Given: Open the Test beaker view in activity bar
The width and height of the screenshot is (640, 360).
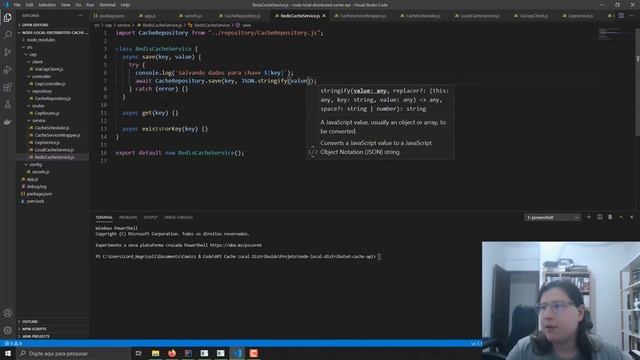Looking at the screenshot, I should pyautogui.click(x=7, y=105).
